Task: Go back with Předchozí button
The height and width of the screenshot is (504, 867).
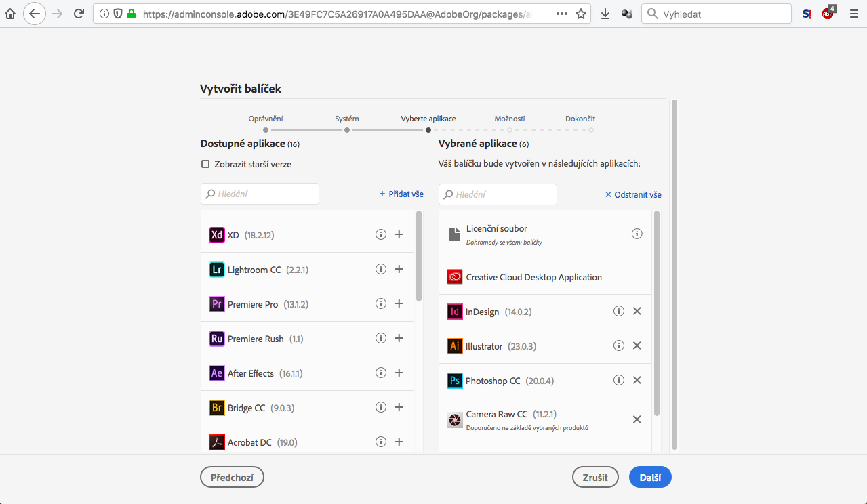Action: pos(232,477)
